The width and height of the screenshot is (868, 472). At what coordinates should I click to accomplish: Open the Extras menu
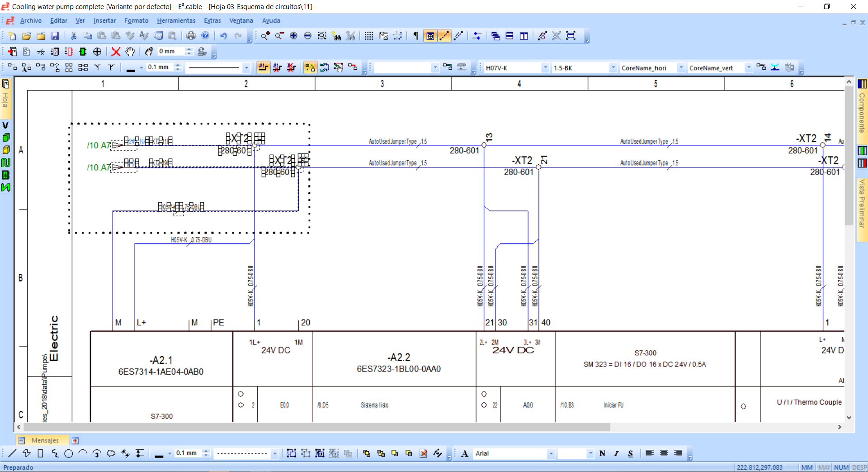212,21
